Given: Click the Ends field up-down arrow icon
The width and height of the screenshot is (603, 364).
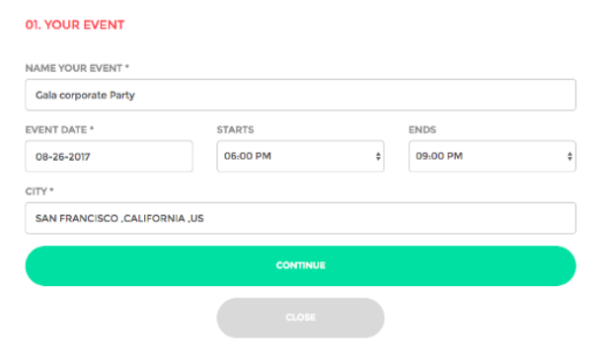Looking at the screenshot, I should (x=569, y=156).
